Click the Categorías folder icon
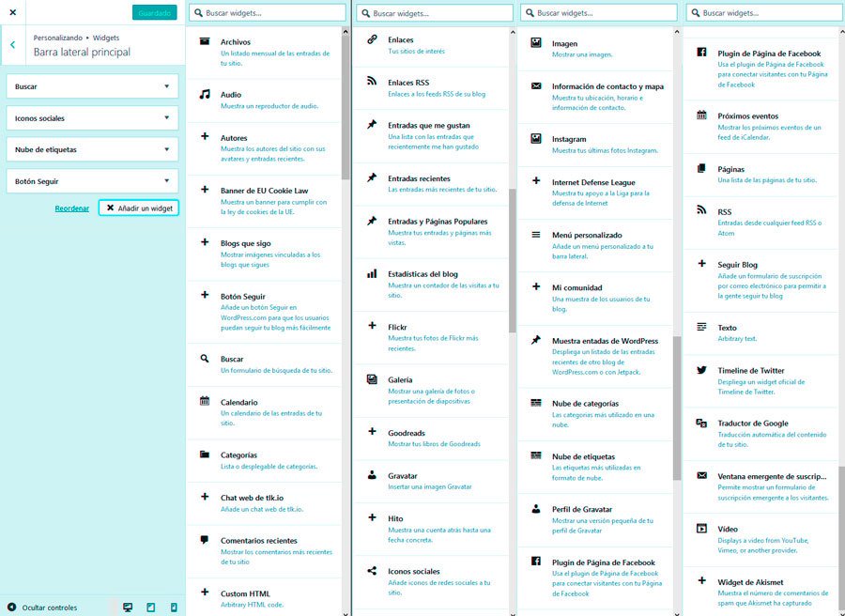845x616 pixels. tap(205, 454)
